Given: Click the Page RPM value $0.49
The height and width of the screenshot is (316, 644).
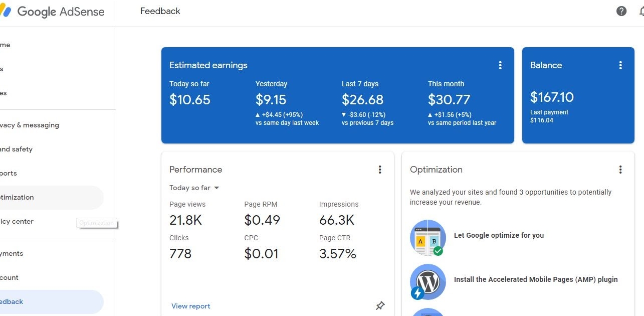Looking at the screenshot, I should pyautogui.click(x=262, y=220).
